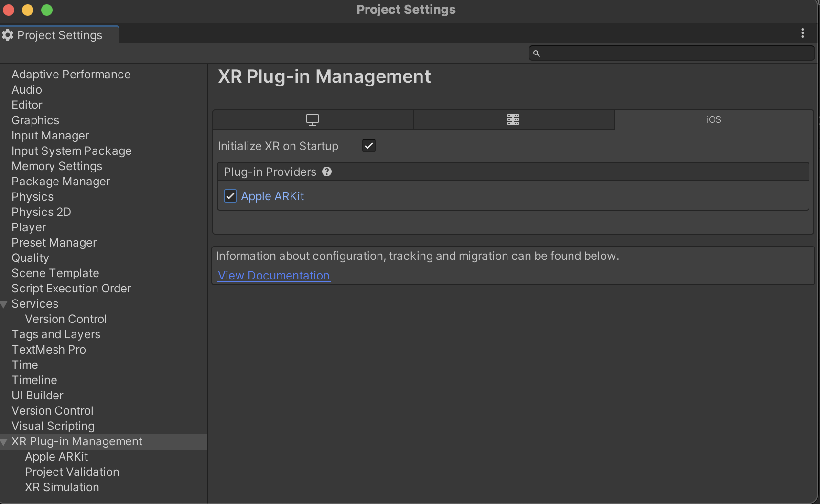Open XR Simulation settings
This screenshot has width=820, height=504.
click(x=62, y=487)
